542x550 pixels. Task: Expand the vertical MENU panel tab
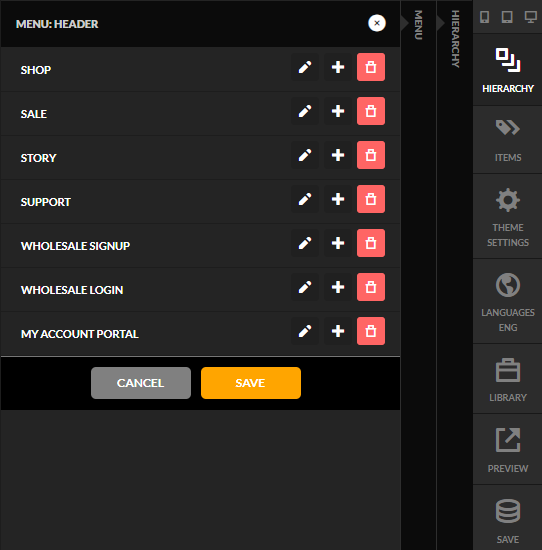pos(418,25)
